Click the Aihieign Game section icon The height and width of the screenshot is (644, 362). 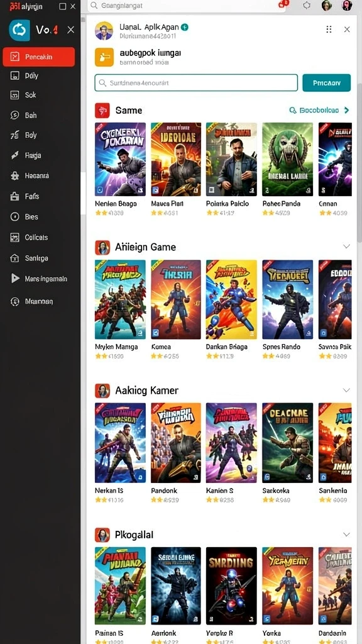point(102,247)
